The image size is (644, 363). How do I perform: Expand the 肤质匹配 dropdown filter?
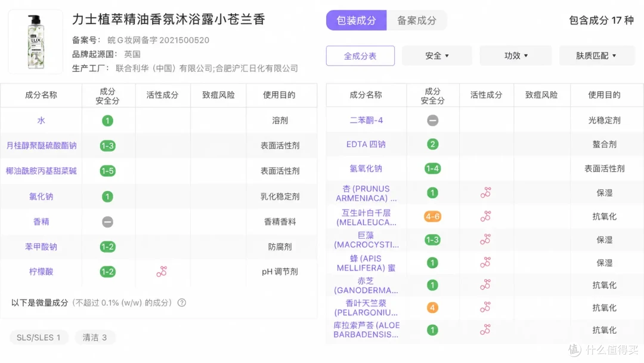596,56
